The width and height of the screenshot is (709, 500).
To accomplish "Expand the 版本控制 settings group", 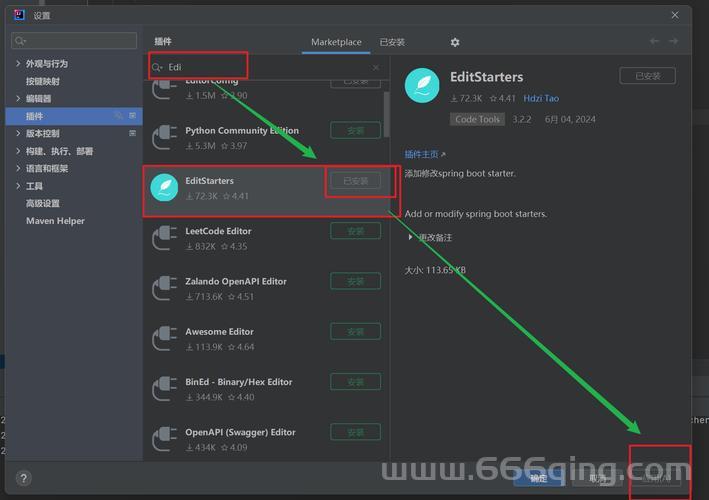I will [x=18, y=133].
